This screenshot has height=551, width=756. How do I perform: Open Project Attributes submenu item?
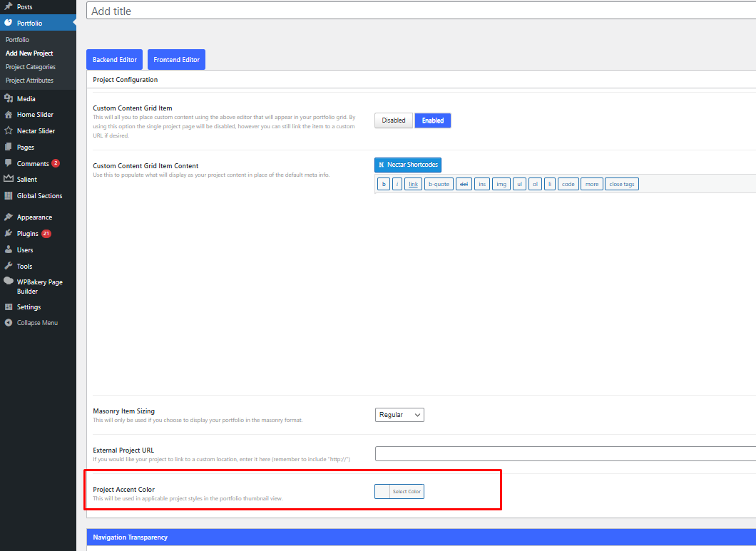30,81
